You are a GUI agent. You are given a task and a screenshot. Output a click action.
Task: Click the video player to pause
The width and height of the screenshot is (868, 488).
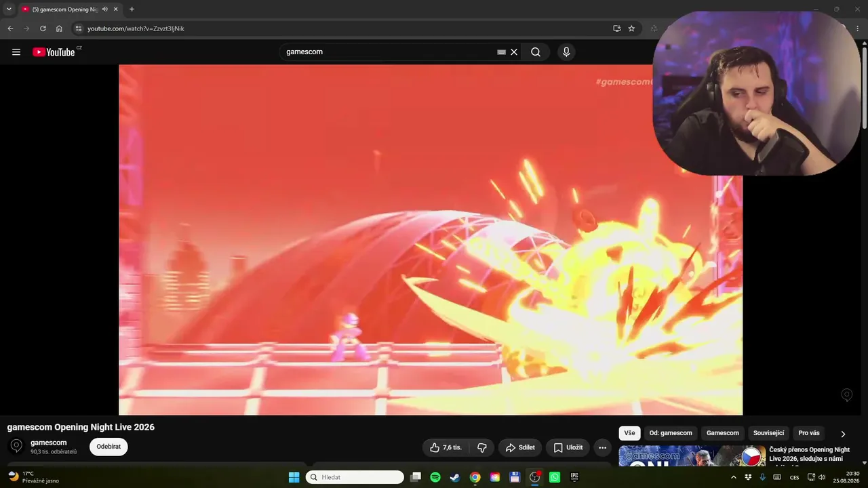[x=431, y=240]
